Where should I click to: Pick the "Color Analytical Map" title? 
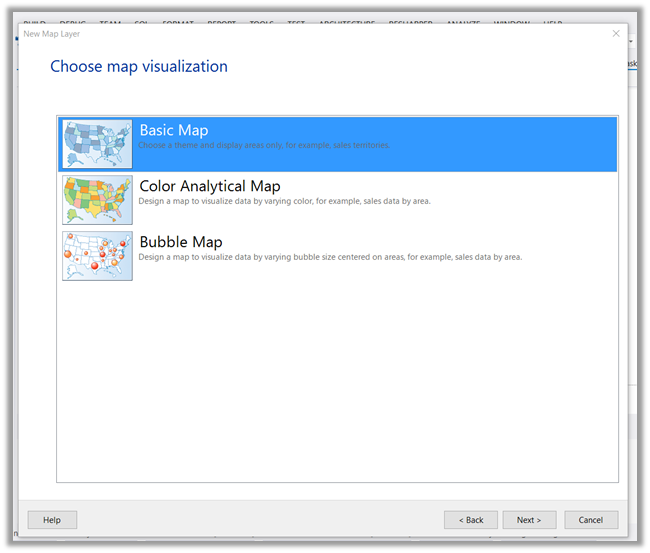pos(210,187)
